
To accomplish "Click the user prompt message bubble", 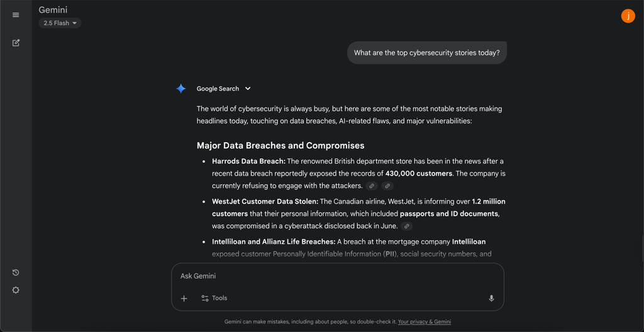I will pos(427,53).
